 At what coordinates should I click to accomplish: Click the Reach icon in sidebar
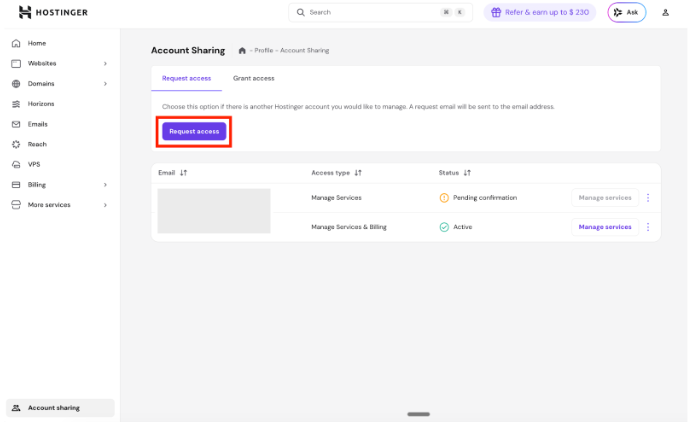click(x=16, y=144)
